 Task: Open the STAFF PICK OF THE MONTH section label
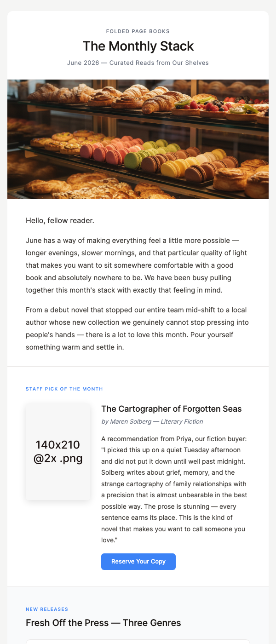64,389
